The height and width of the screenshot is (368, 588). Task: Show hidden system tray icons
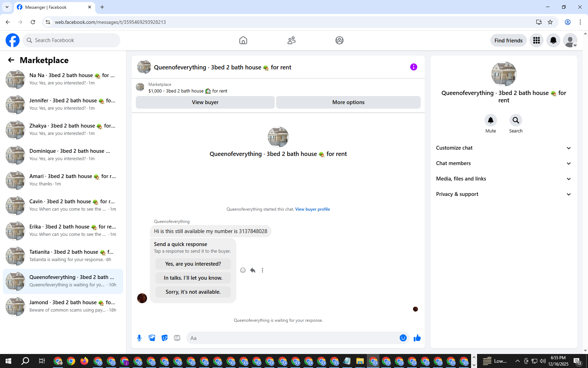pyautogui.click(x=517, y=361)
